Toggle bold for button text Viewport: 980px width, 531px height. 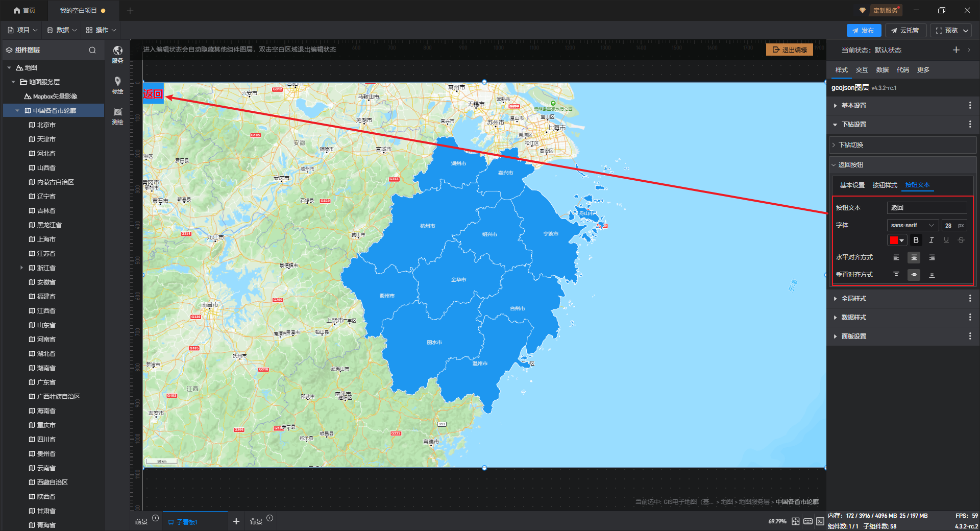coord(916,240)
